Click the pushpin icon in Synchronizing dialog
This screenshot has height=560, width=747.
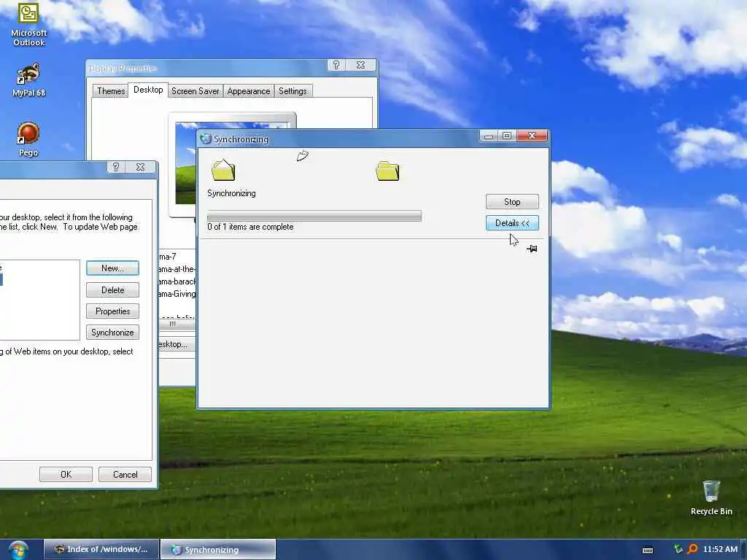(532, 249)
